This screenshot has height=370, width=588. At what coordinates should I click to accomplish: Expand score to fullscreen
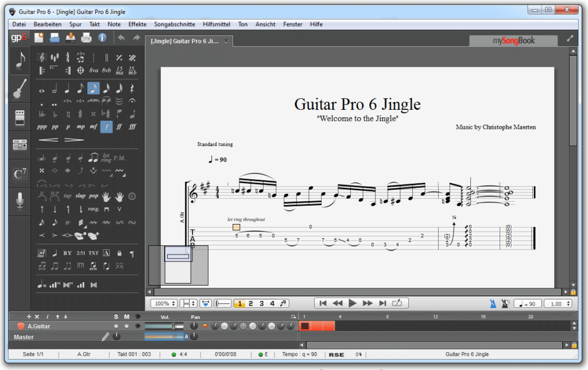pos(570,38)
